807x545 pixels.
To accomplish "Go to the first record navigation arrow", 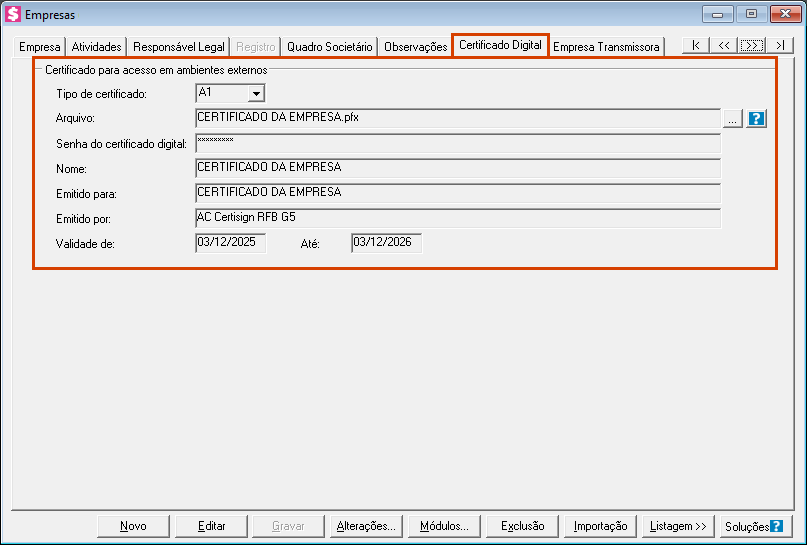I will (x=696, y=46).
